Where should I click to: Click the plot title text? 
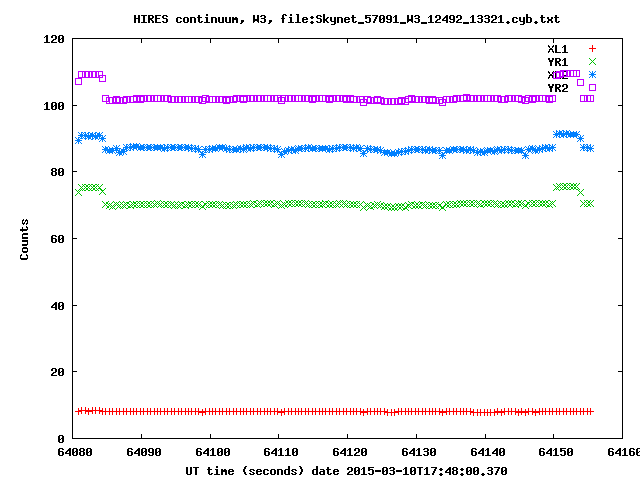coord(347,19)
